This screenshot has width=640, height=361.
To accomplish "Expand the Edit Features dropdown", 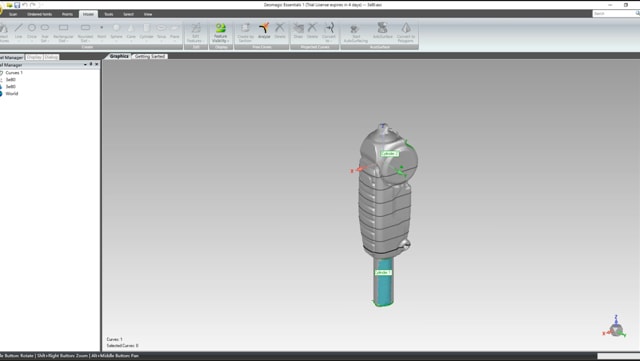I will point(196,33).
